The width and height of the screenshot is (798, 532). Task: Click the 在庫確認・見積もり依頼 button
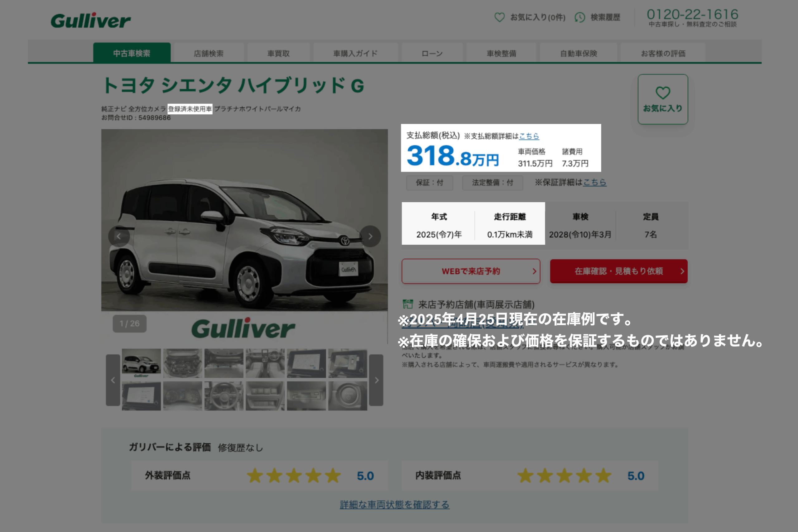point(618,271)
